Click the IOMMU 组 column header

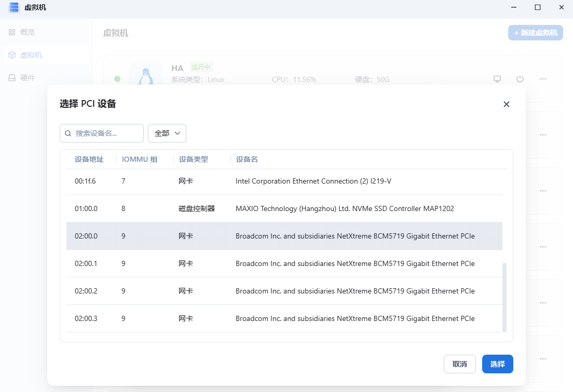coord(140,160)
